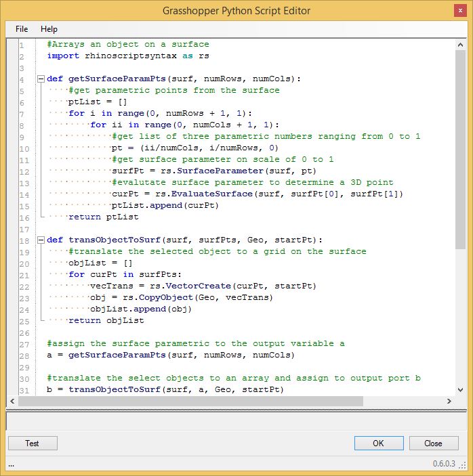Click the horizontal scrollbar left arrow
Image resolution: width=473 pixels, height=476 pixels.
(12, 401)
